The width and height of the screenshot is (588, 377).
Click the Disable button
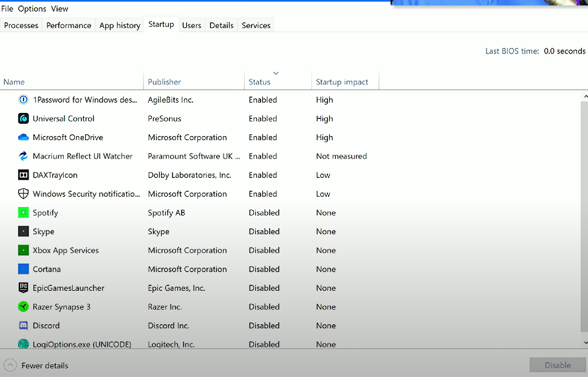click(558, 365)
